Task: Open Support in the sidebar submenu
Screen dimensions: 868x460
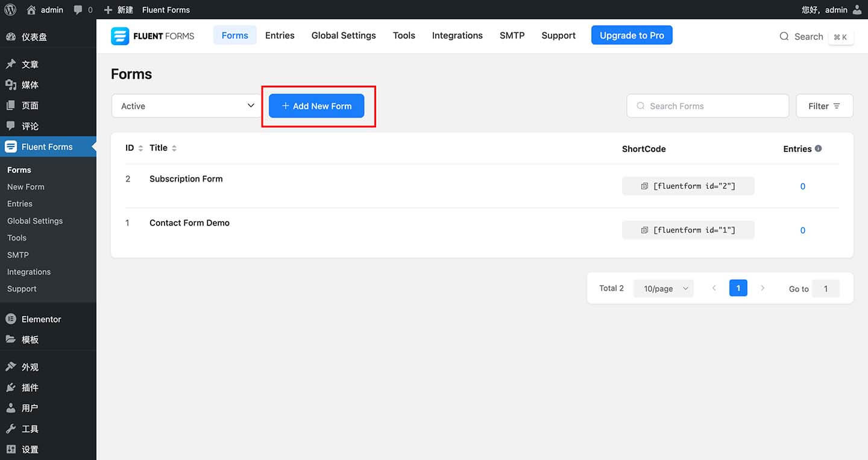Action: 22,289
